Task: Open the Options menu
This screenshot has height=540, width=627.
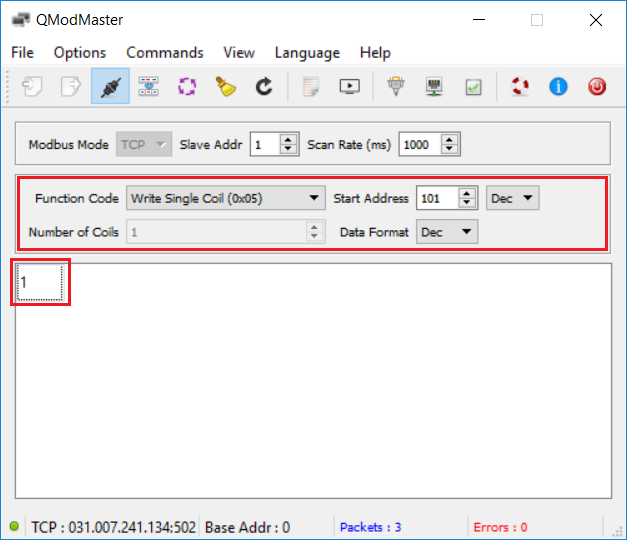Action: pos(80,52)
